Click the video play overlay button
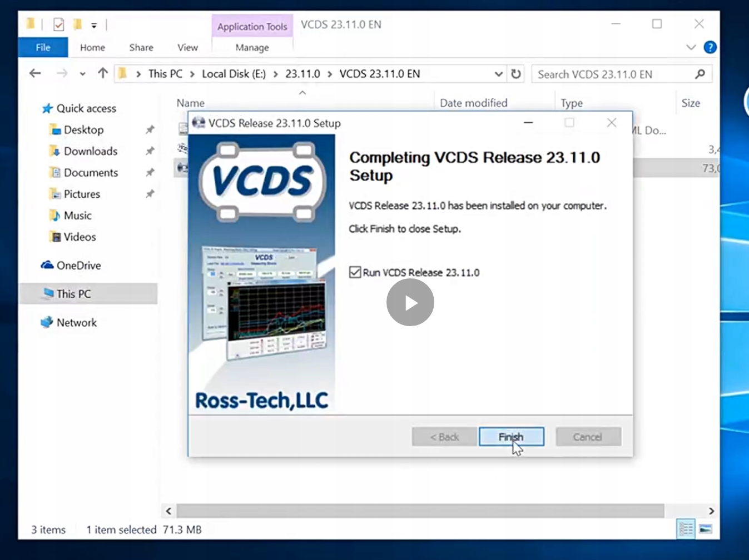Screen dimensions: 749x560 (410, 303)
